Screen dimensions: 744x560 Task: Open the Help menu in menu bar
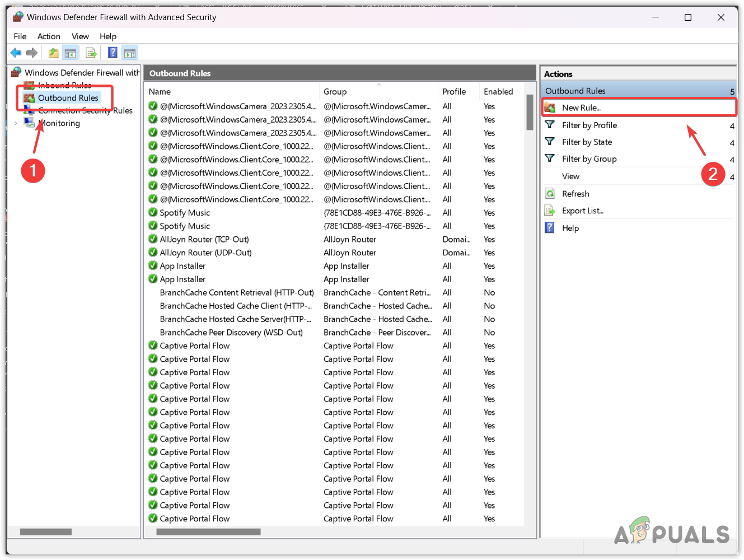point(108,36)
